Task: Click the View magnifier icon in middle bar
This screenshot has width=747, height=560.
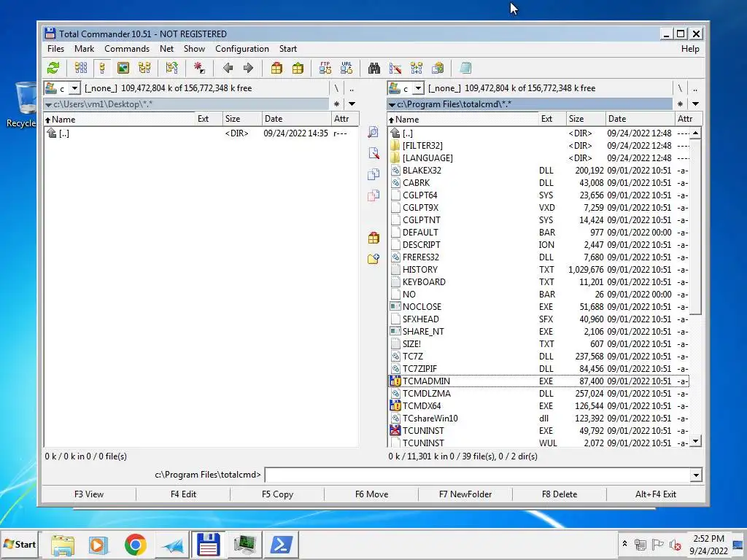Action: click(x=373, y=132)
